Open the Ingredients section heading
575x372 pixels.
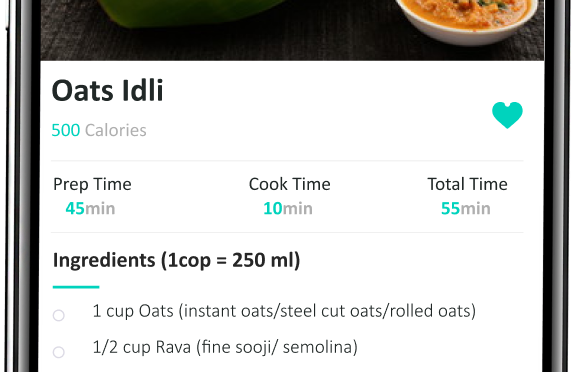tap(176, 260)
